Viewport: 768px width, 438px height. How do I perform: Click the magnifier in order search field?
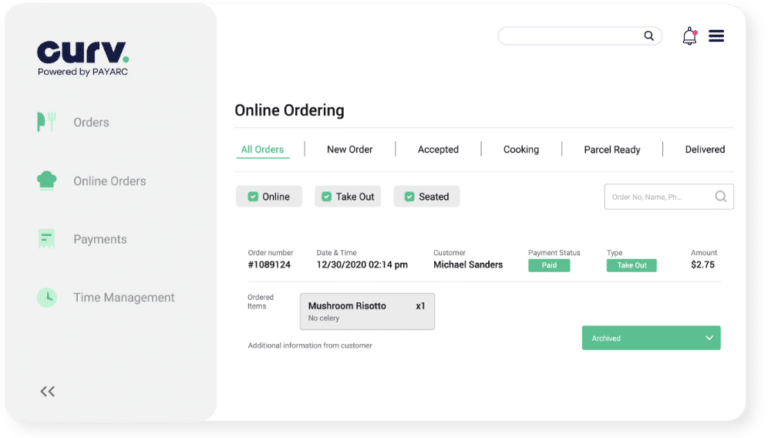pos(720,197)
